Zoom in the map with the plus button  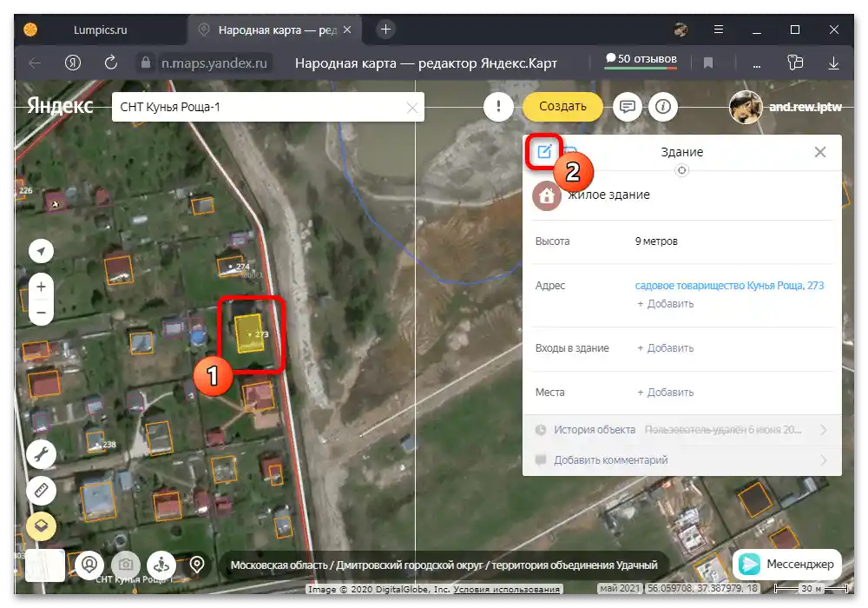point(41,287)
